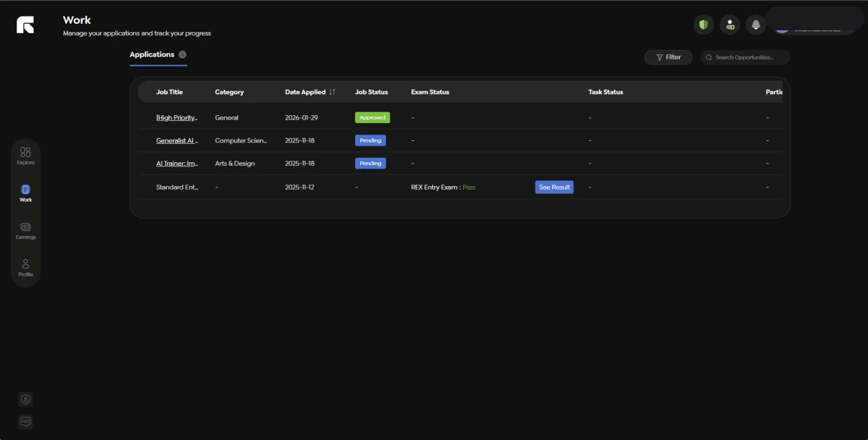
Task: Click the Category column header
Action: 229,92
